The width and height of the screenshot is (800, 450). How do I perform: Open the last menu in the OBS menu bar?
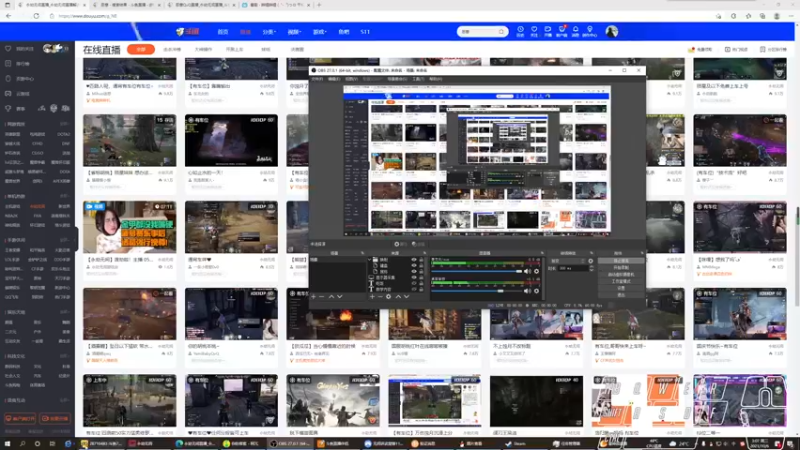(435, 79)
